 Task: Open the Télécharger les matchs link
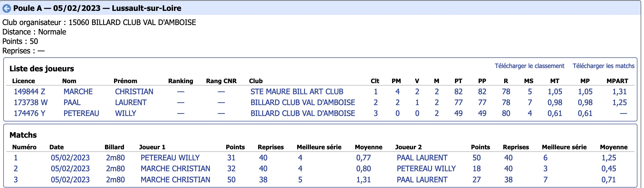(603, 66)
